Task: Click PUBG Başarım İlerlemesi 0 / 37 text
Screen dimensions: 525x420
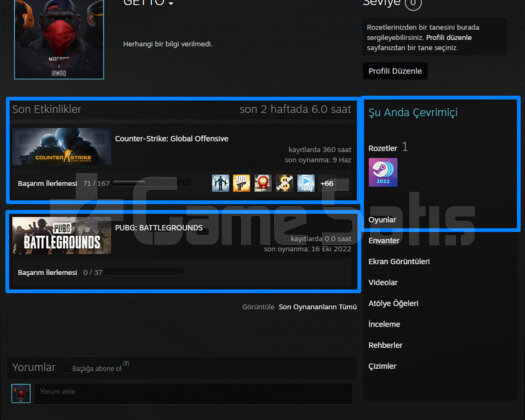Action: (x=60, y=273)
